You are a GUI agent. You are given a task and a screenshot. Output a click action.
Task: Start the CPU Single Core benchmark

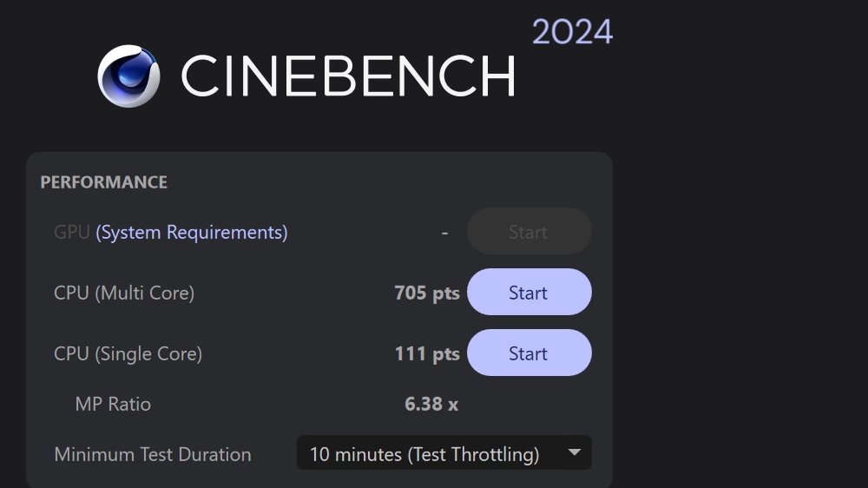click(x=529, y=353)
